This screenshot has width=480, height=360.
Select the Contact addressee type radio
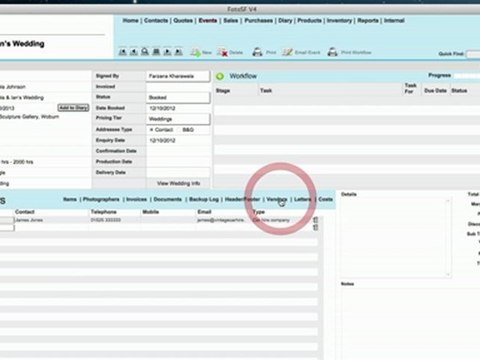pos(152,130)
